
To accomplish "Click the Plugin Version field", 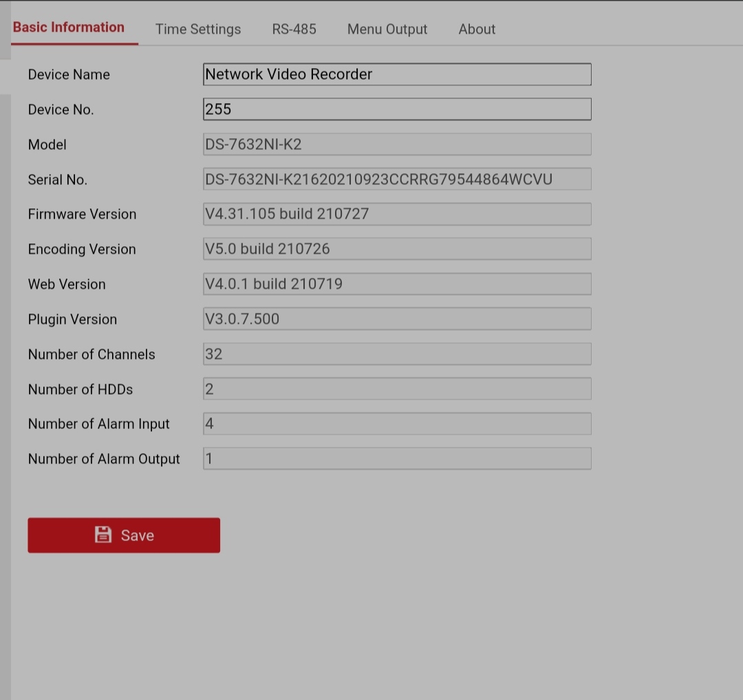I will tap(397, 319).
